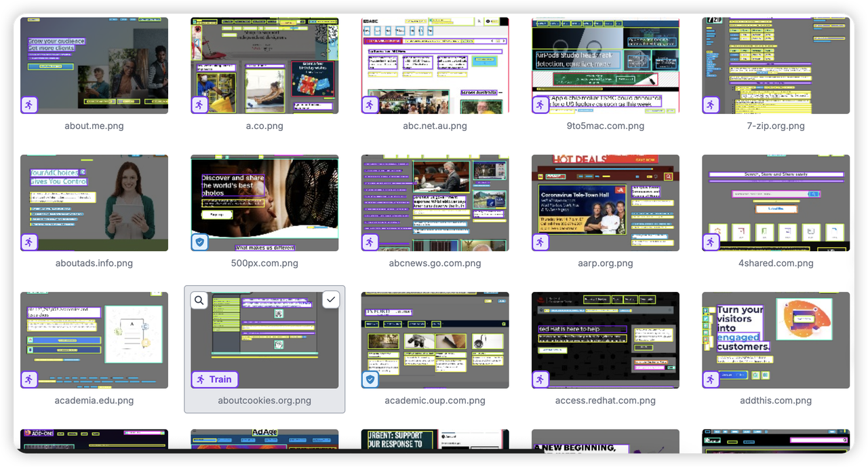Open the academia.edu.png thumbnail image
Image resolution: width=868 pixels, height=467 pixels.
pos(94,340)
